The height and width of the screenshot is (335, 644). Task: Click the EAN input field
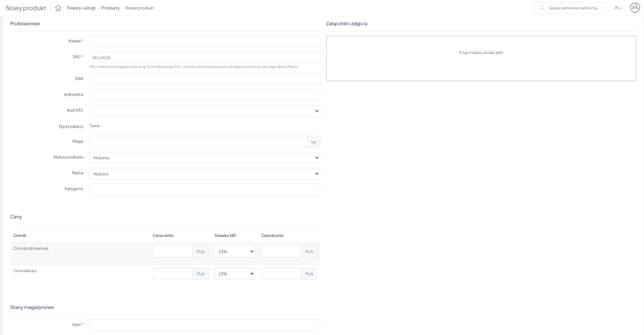[x=204, y=79]
